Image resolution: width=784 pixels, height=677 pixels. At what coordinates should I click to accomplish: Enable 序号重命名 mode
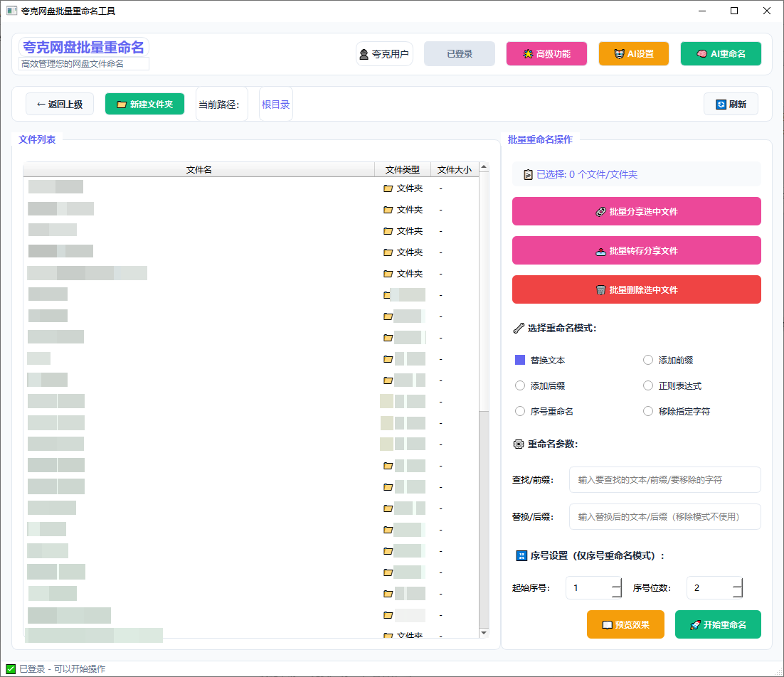520,412
